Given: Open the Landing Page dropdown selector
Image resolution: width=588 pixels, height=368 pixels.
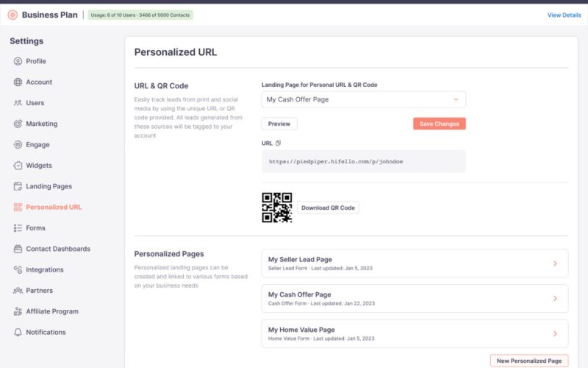Looking at the screenshot, I should tap(363, 99).
